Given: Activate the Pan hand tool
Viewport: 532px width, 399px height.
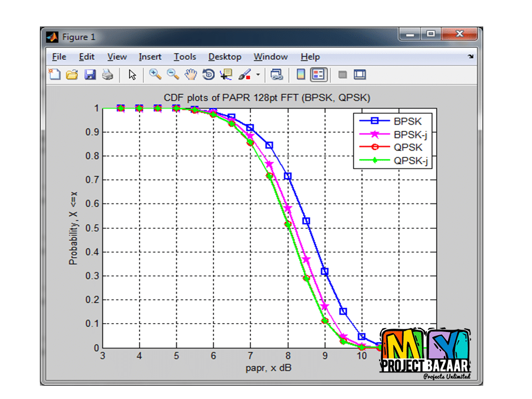Looking at the screenshot, I should [x=191, y=75].
